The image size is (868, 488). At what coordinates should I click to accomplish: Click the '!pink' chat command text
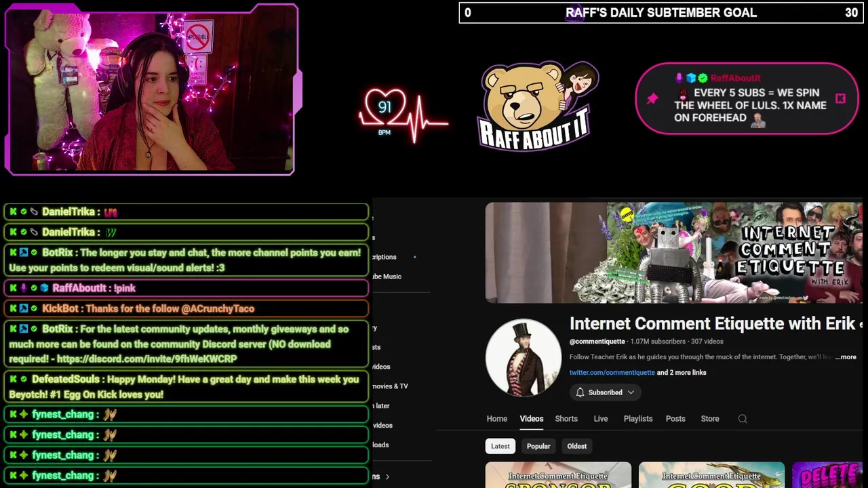[x=125, y=288]
